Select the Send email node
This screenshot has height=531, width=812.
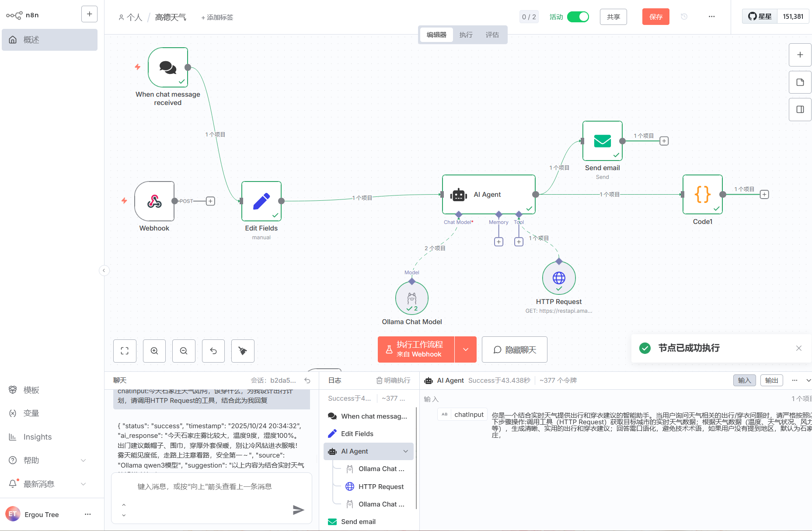pos(602,141)
